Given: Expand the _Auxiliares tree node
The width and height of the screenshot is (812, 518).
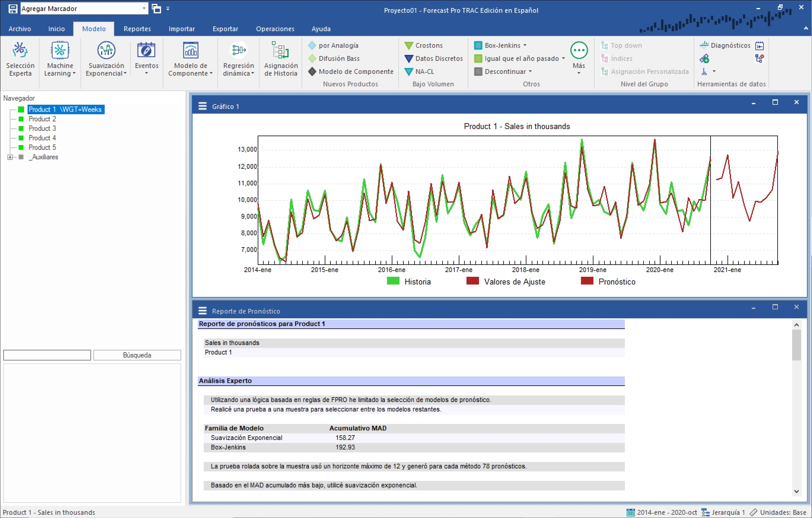Looking at the screenshot, I should (10, 157).
